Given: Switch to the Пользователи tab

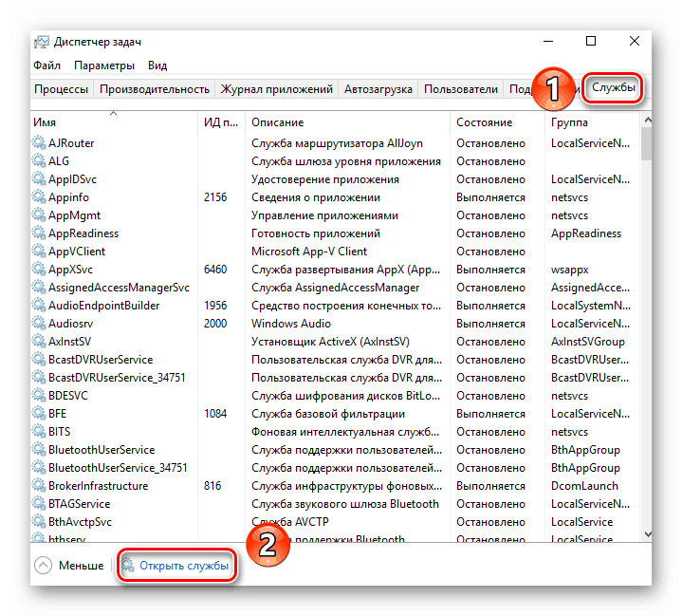Looking at the screenshot, I should pos(461,89).
